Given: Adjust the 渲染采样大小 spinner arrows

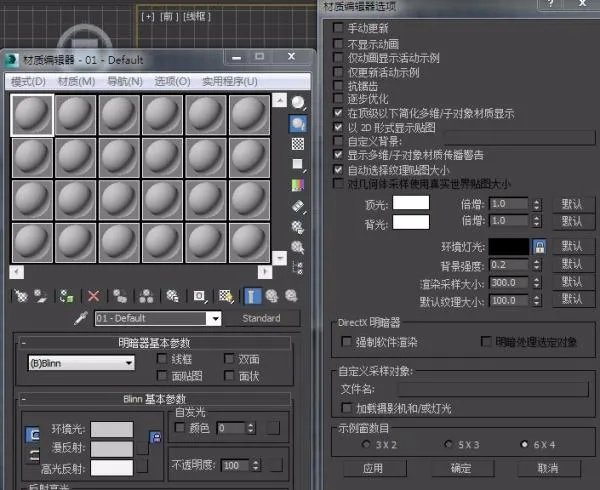Looking at the screenshot, I should [x=536, y=283].
